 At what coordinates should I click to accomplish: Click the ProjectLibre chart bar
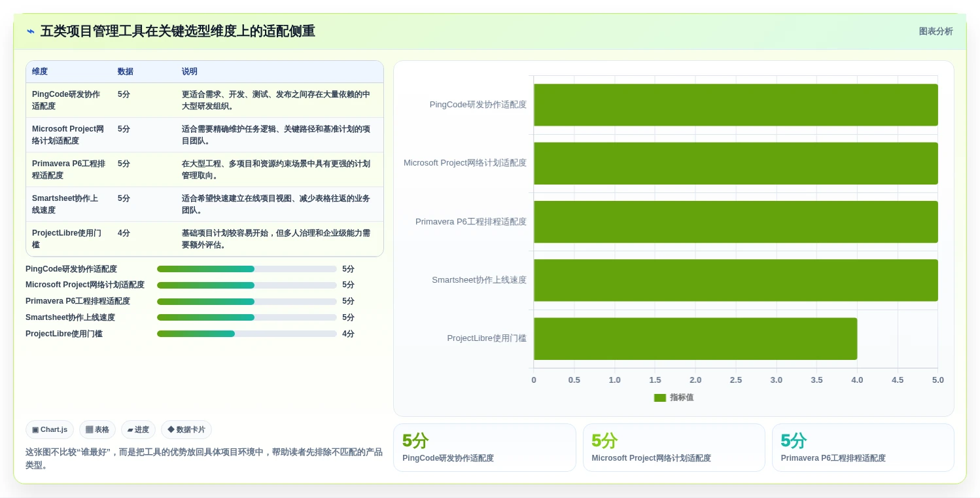(x=695, y=339)
